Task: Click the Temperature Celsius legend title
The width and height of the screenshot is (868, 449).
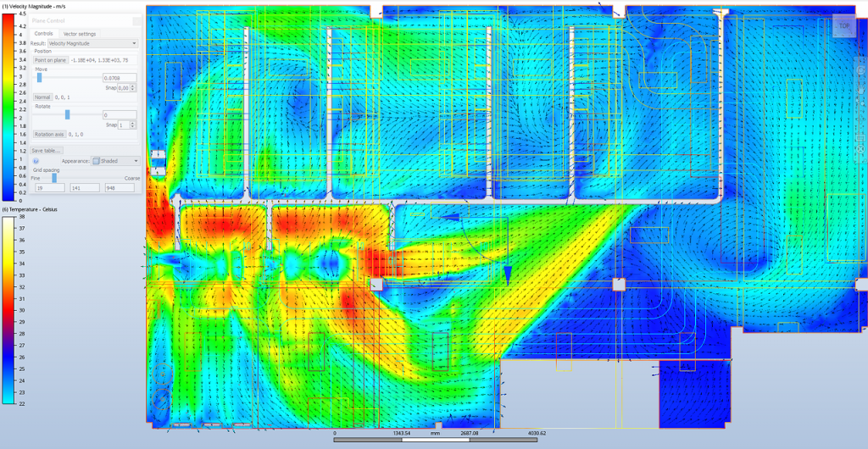Action: pyautogui.click(x=31, y=209)
